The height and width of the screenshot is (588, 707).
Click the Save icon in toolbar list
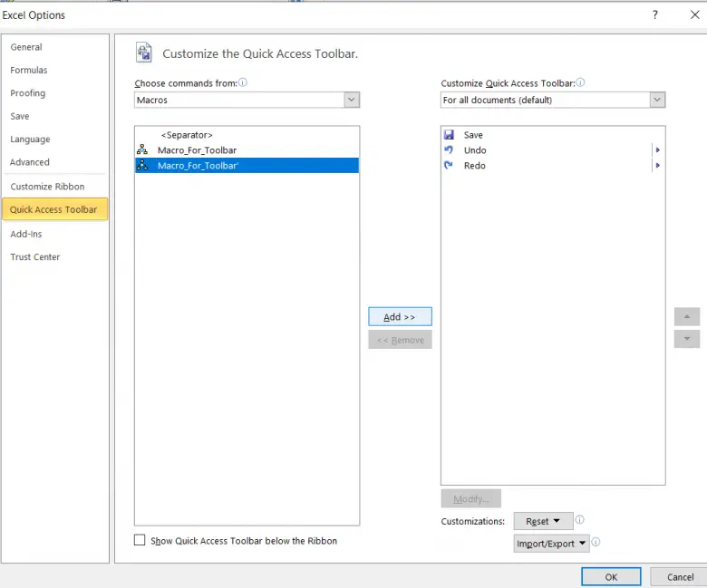pos(449,135)
